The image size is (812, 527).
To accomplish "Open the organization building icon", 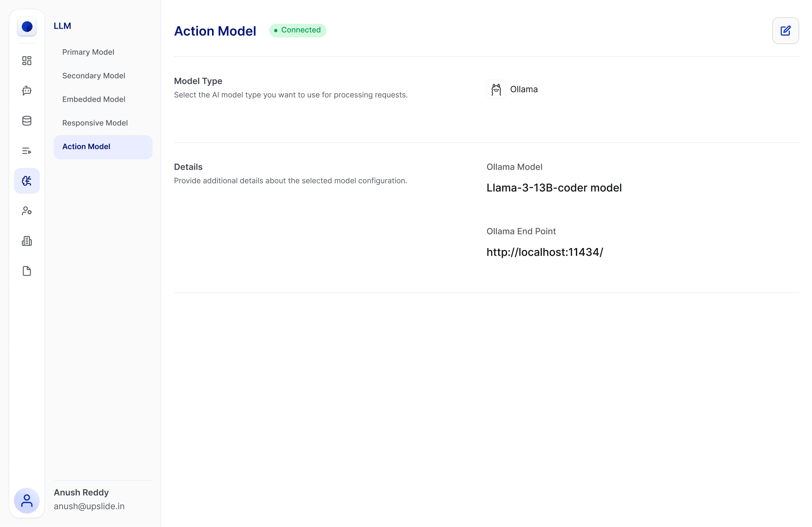I will (27, 241).
